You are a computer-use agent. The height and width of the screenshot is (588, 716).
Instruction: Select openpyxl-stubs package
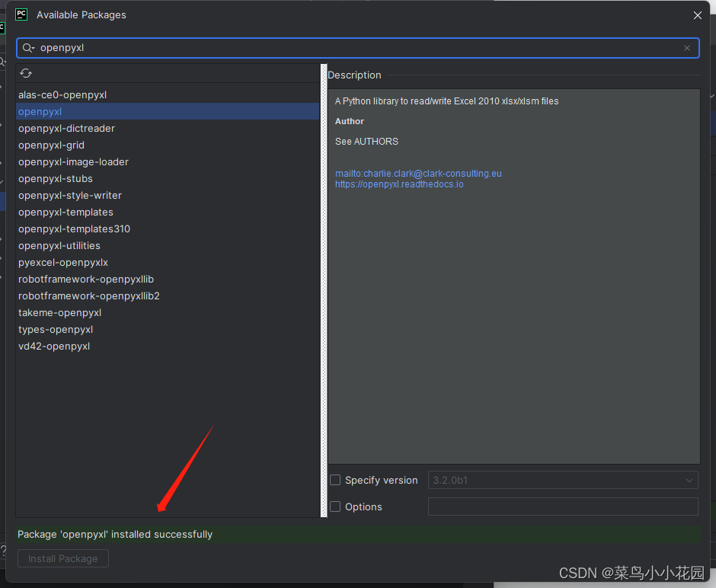tap(168, 178)
